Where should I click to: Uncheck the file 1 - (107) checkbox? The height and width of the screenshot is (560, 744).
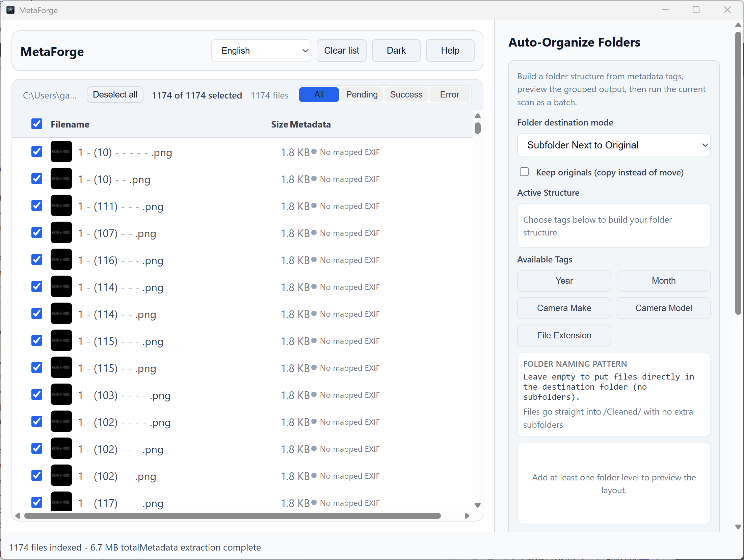37,232
